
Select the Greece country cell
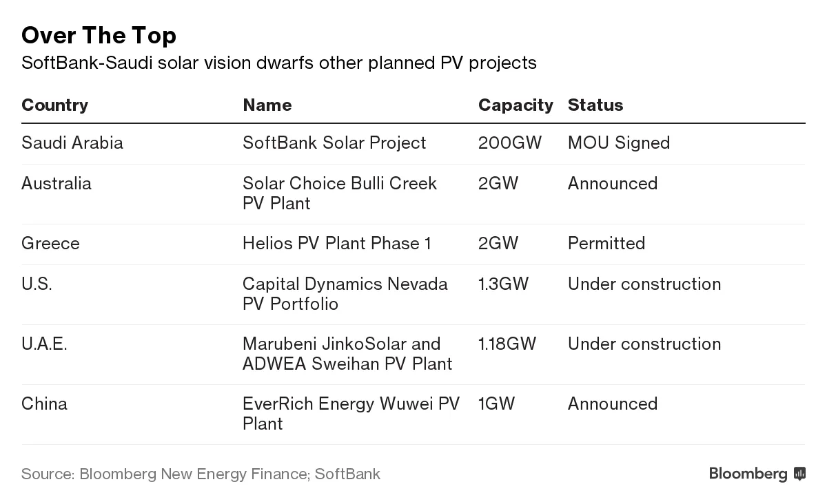pyautogui.click(x=50, y=243)
